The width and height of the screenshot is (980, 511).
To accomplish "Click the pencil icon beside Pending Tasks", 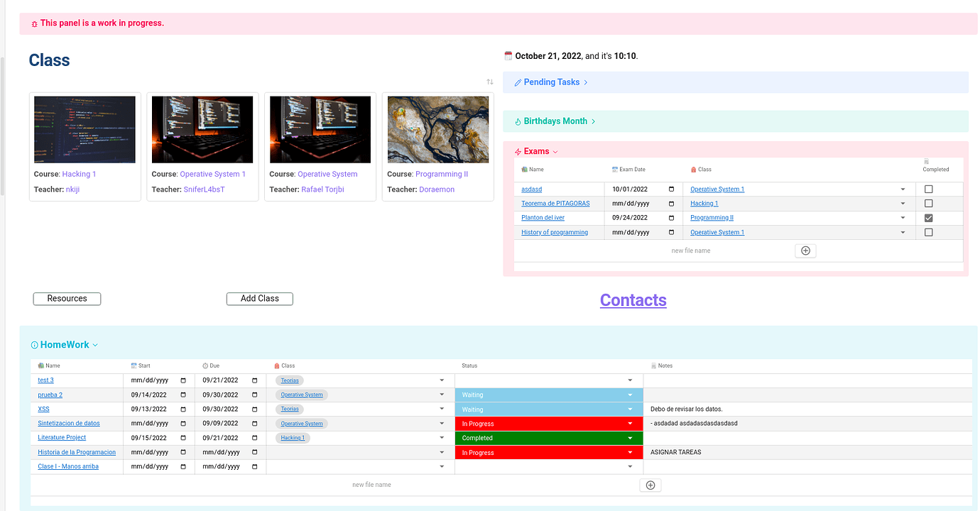I will pos(518,82).
